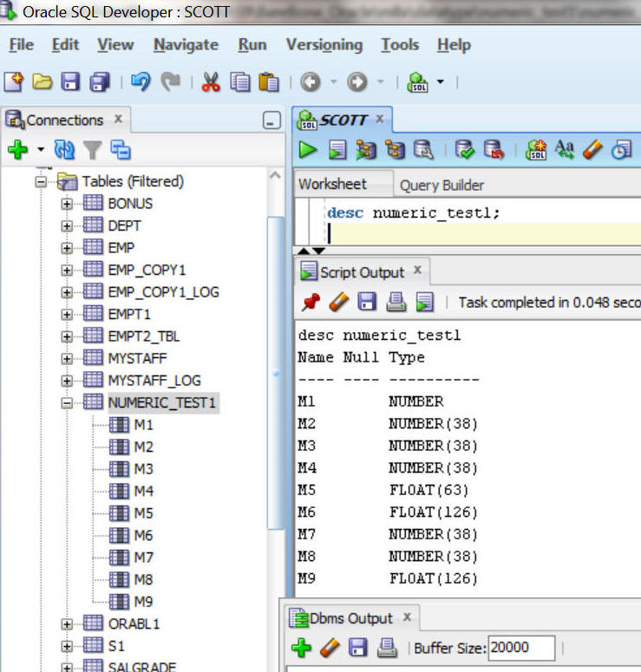Click the Open folder icon

click(42, 82)
